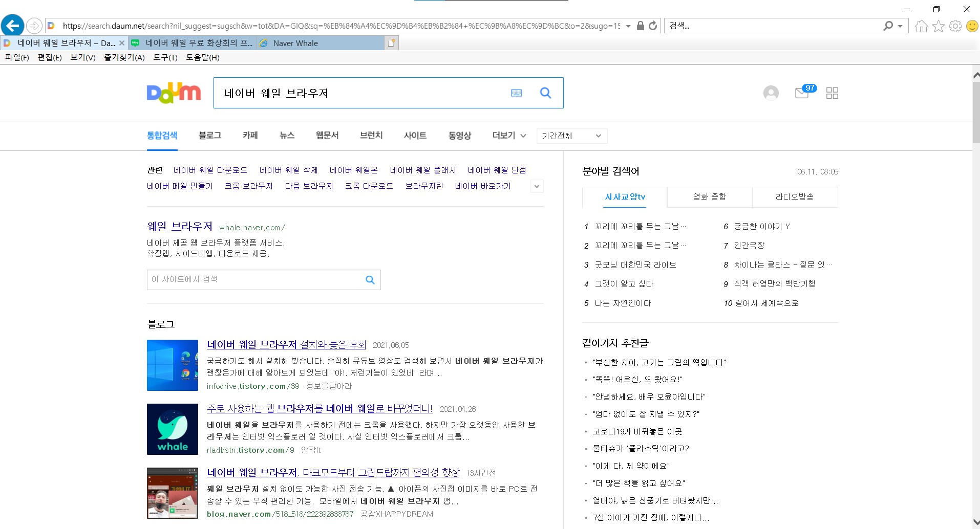Click the magnifier in browser search box
This screenshot has height=529, width=980.
tap(888, 26)
